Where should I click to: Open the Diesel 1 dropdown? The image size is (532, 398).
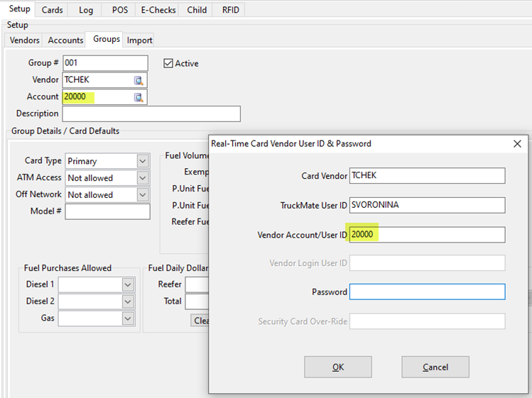128,284
